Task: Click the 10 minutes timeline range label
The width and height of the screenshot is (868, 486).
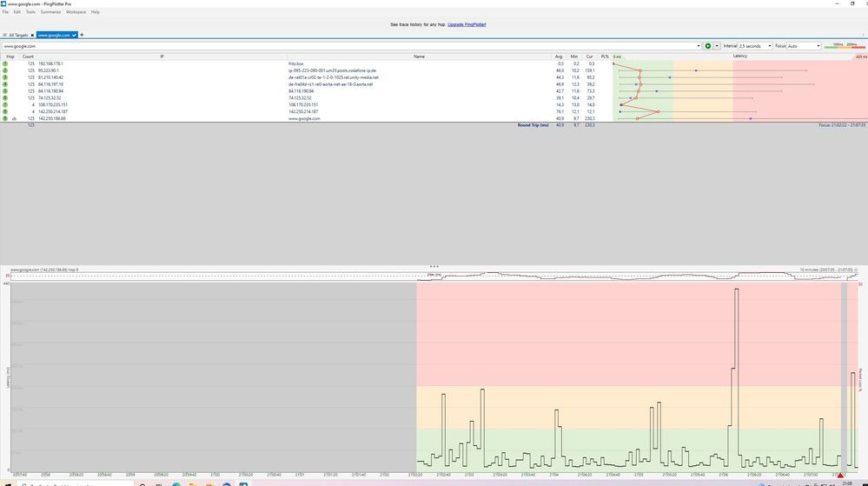Action: tap(826, 270)
